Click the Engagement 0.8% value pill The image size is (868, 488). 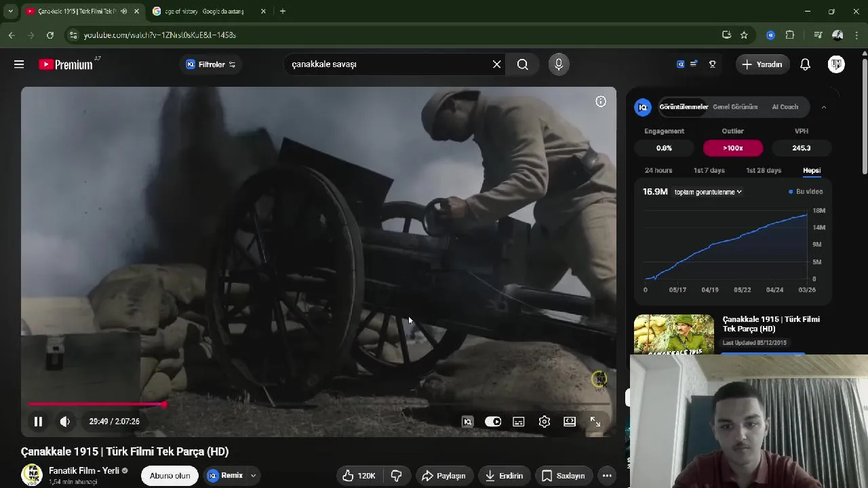[665, 148]
